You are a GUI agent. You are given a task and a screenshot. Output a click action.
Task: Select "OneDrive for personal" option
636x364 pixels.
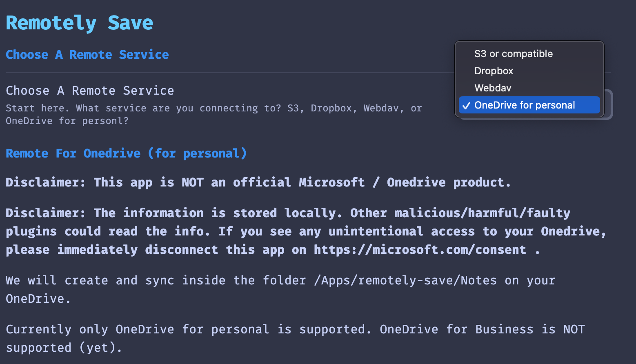tap(529, 105)
